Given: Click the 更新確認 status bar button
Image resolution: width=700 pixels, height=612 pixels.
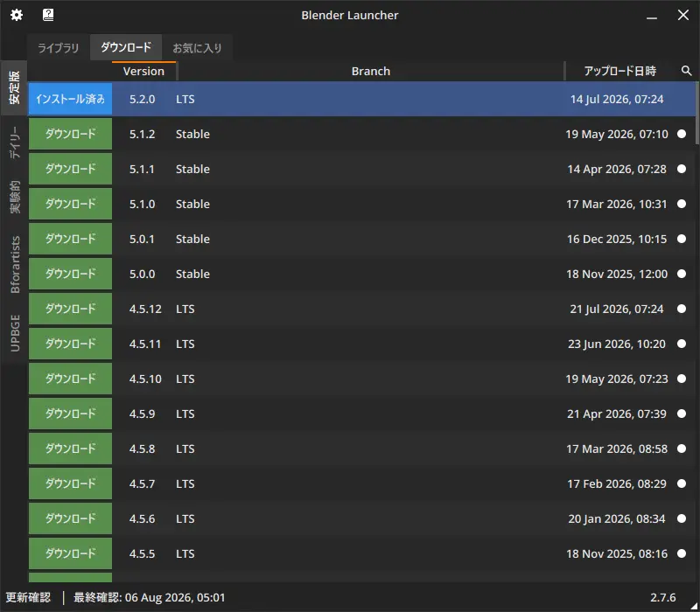Looking at the screenshot, I should (28, 597).
